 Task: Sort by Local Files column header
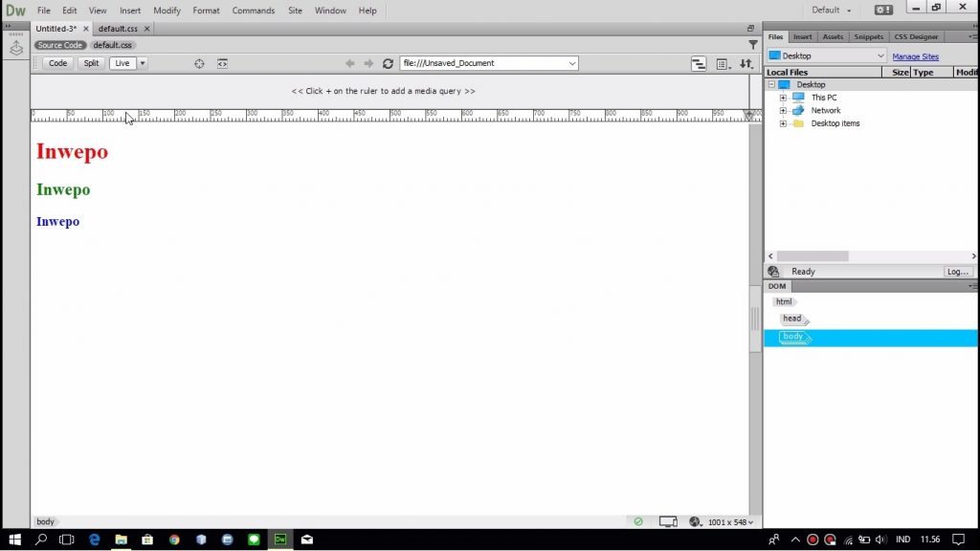[822, 73]
